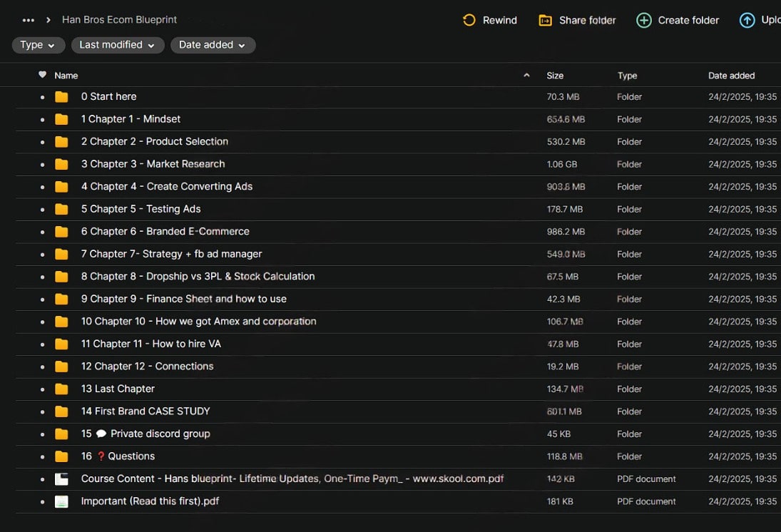
Task: Click the folder icon for 14 First Brand CASE STUDY
Action: (61, 411)
